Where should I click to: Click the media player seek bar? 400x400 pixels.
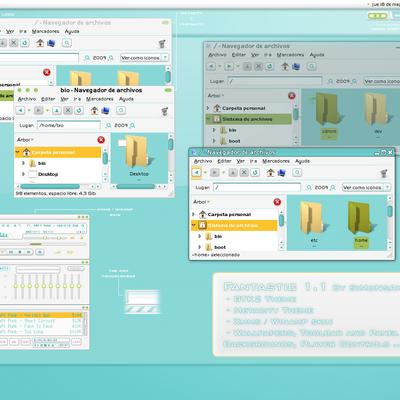tap(43, 244)
